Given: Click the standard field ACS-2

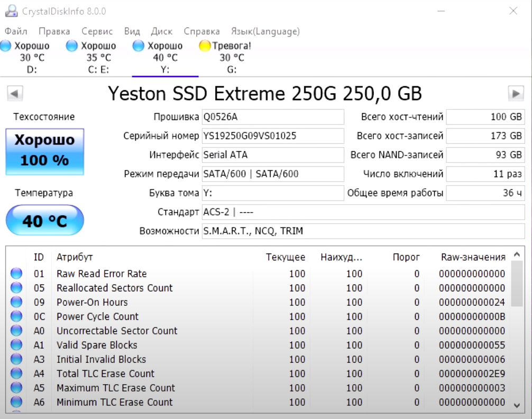Looking at the screenshot, I should coord(363,212).
